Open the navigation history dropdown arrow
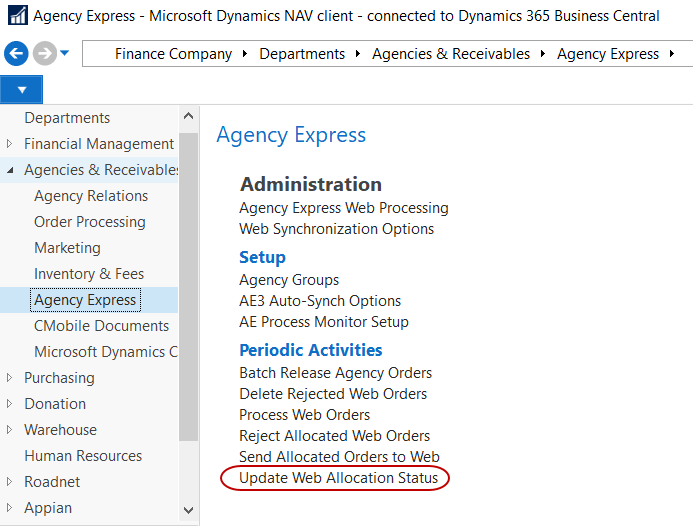The image size is (693, 526). click(x=65, y=54)
